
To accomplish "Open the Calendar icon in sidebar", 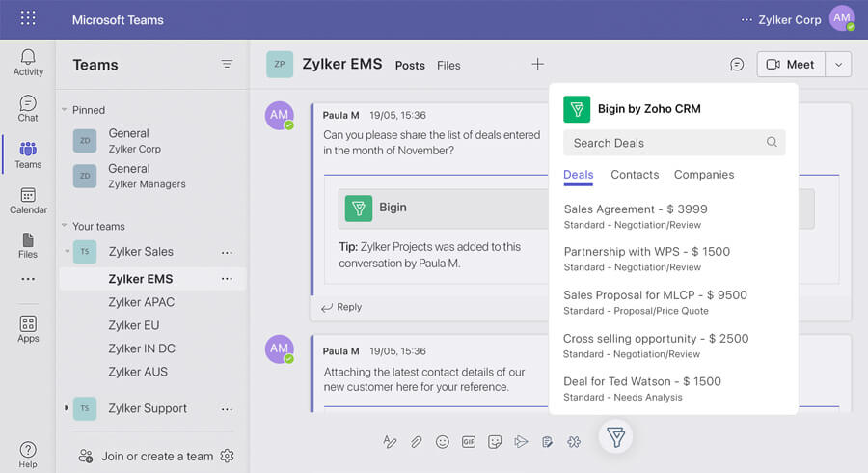I will tap(28, 201).
